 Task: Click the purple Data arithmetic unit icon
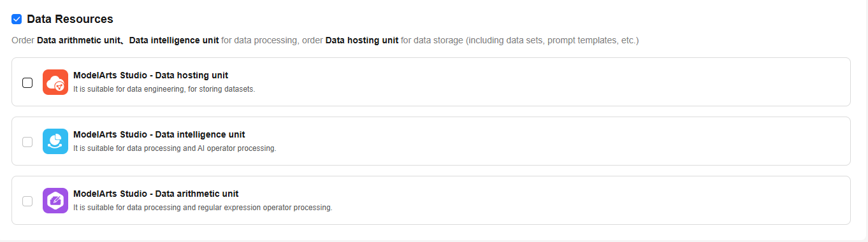click(x=55, y=201)
